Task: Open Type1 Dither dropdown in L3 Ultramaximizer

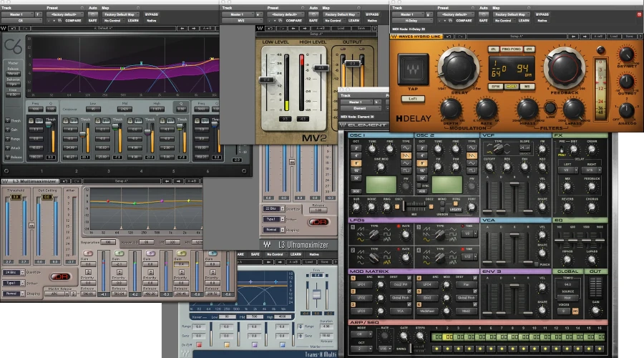Action: (x=273, y=219)
